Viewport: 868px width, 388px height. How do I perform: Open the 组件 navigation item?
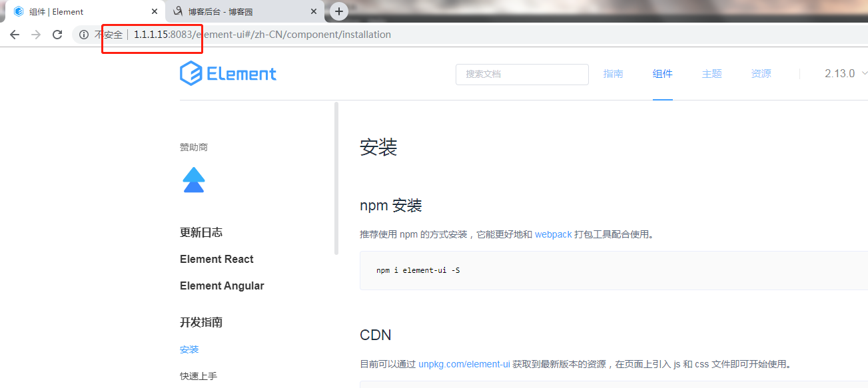click(x=663, y=74)
